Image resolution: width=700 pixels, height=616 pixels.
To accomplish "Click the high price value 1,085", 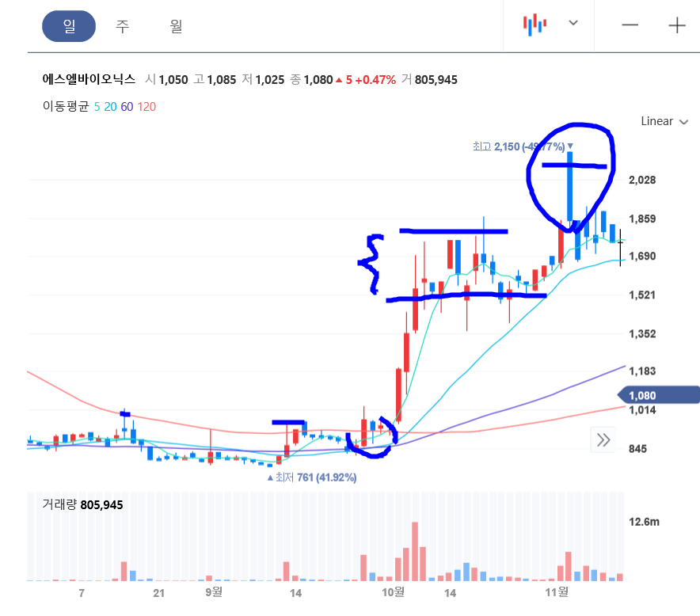I will 222,80.
